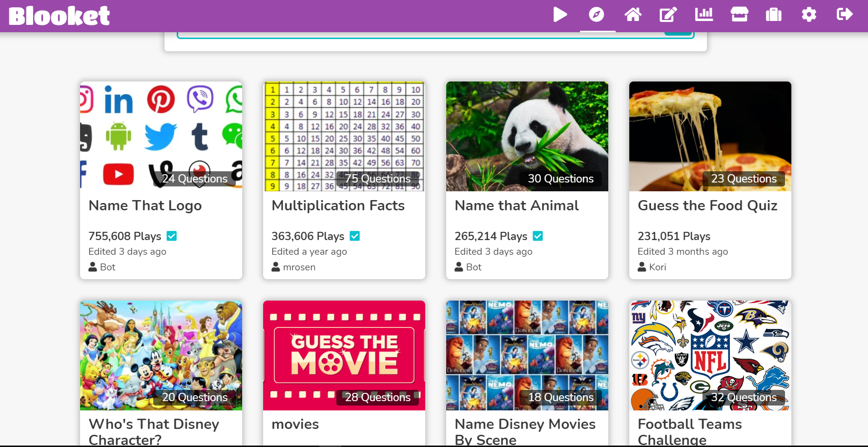The width and height of the screenshot is (868, 447).
Task: Open Who's That Disney Character set title
Action: tap(154, 431)
